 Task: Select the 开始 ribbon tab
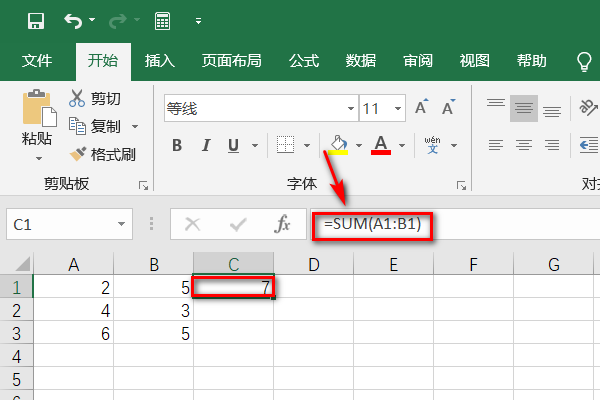pyautogui.click(x=103, y=61)
